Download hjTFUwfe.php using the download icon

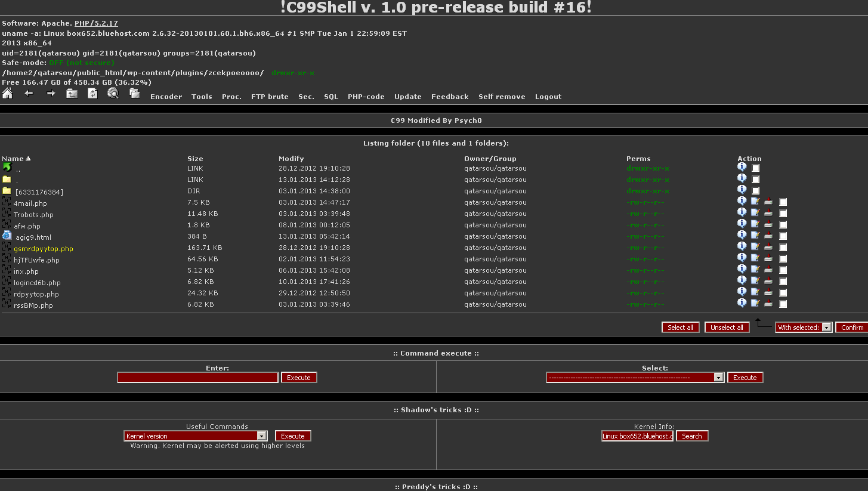coord(768,258)
